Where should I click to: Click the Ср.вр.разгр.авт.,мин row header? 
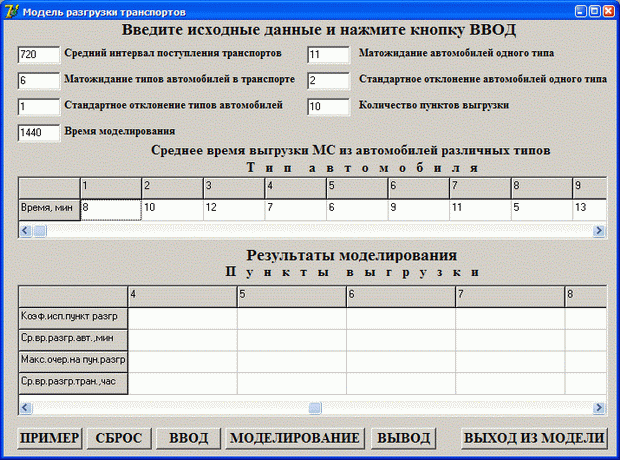click(x=73, y=340)
